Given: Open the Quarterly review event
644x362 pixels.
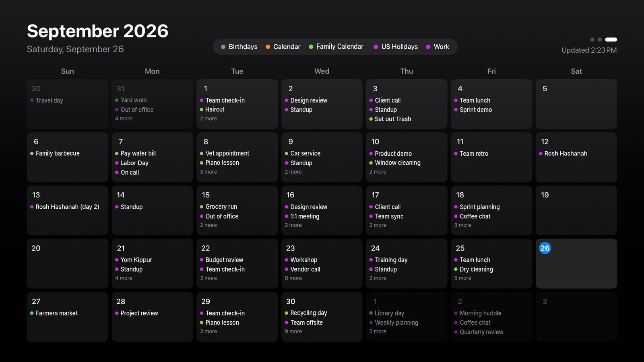Looking at the screenshot, I should (479, 332).
